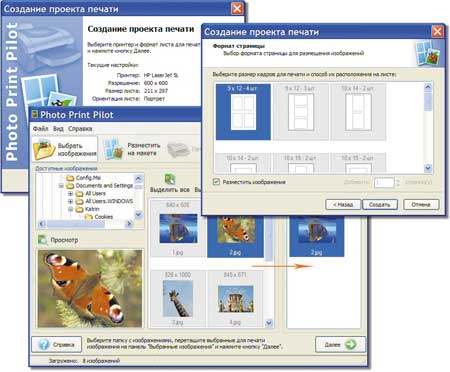Select the All Users.WINDOWS folder
The height and width of the screenshot is (372, 450).
click(105, 201)
